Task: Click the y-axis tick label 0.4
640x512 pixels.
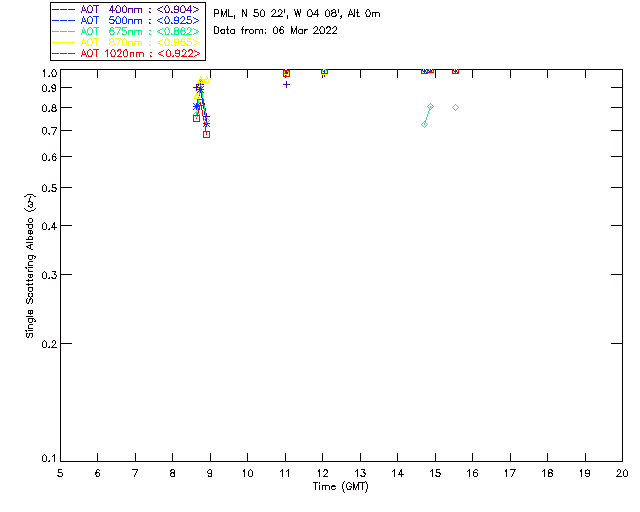Action: [x=49, y=226]
